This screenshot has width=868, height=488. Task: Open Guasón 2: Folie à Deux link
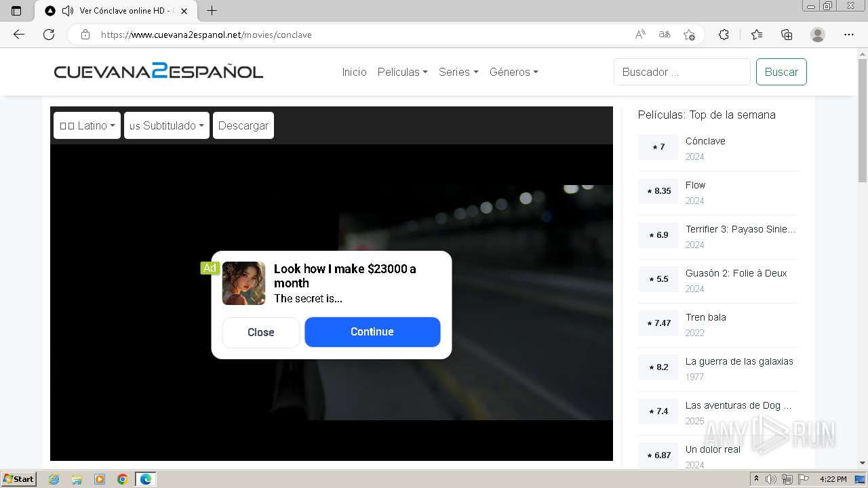736,273
